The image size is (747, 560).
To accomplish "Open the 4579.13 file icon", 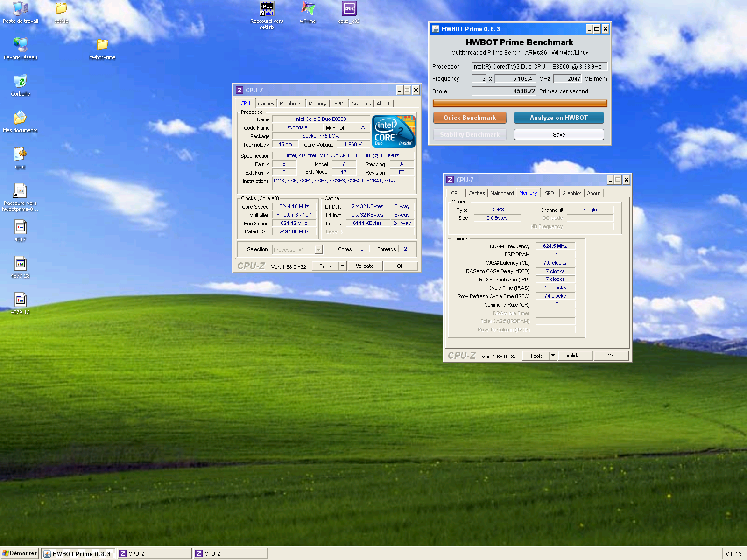I will (21, 303).
